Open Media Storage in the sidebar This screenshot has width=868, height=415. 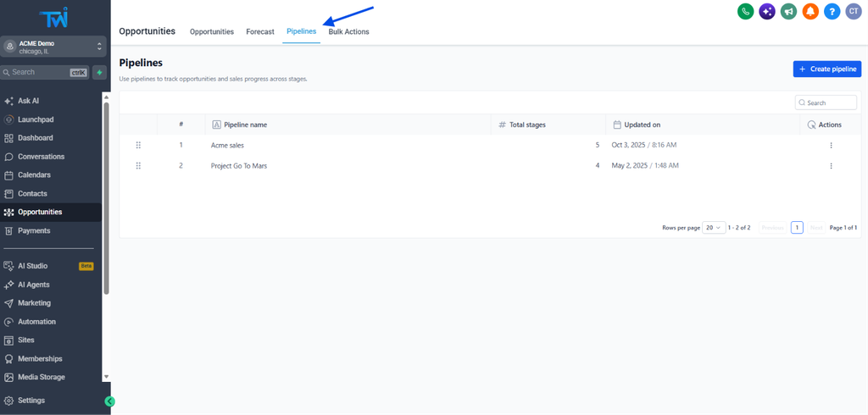[41, 377]
